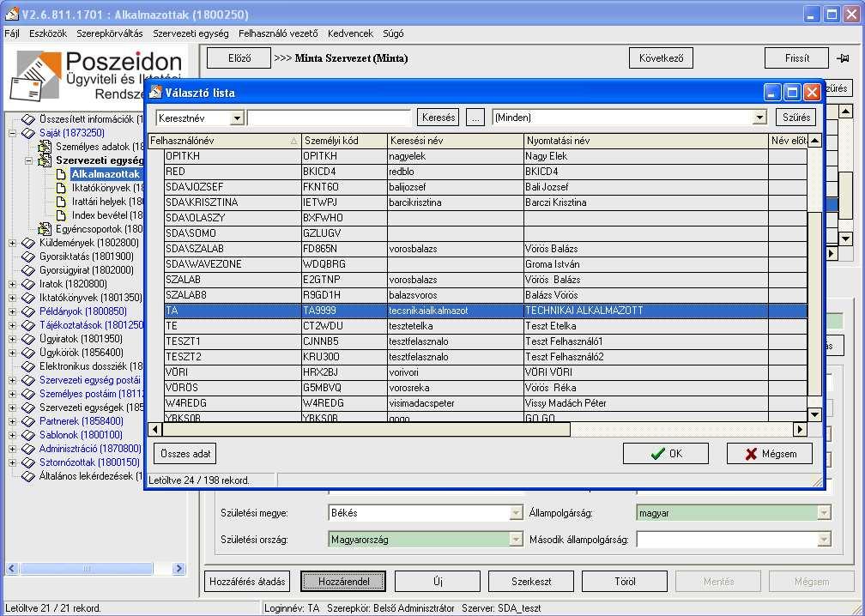Viewport: 865px width, 616px height.
Task: Click the Irattári helyek page icon
Action: pos(62,202)
